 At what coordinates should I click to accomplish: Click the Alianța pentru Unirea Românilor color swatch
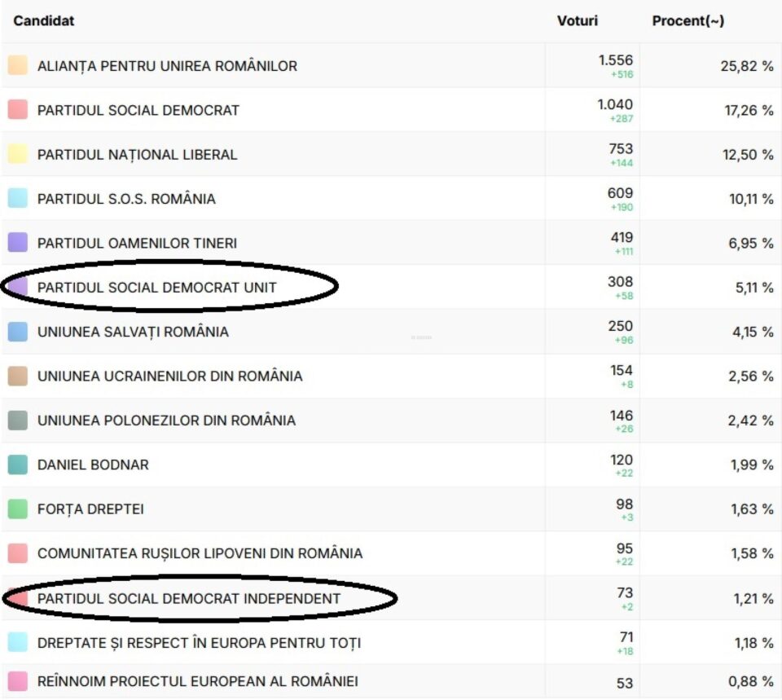pos(17,65)
